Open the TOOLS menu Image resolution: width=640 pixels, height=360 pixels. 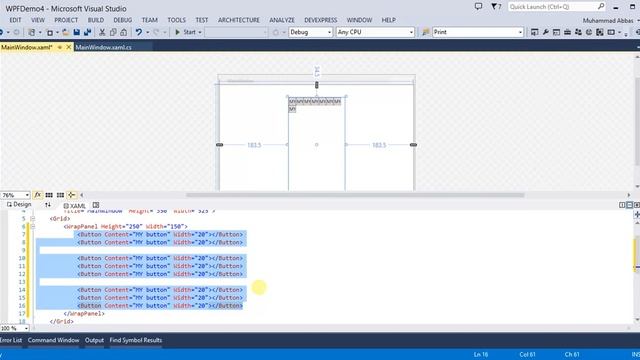pyautogui.click(x=176, y=20)
